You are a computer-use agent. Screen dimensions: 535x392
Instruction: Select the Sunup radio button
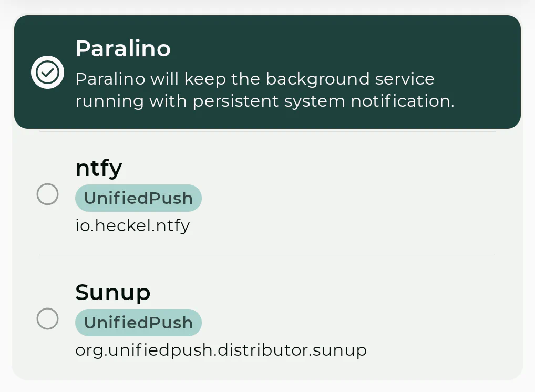[x=47, y=318]
